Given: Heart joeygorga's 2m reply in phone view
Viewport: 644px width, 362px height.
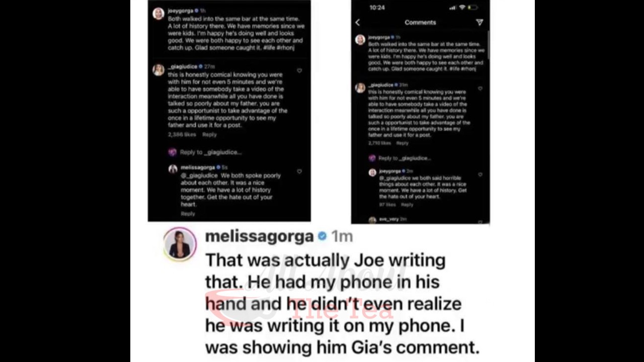Looking at the screenshot, I should click(x=480, y=174).
